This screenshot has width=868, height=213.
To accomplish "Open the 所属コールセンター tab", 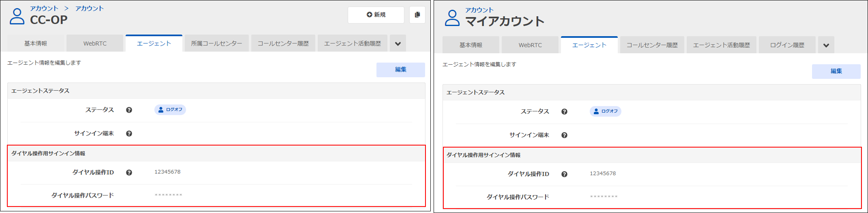I will tap(217, 44).
